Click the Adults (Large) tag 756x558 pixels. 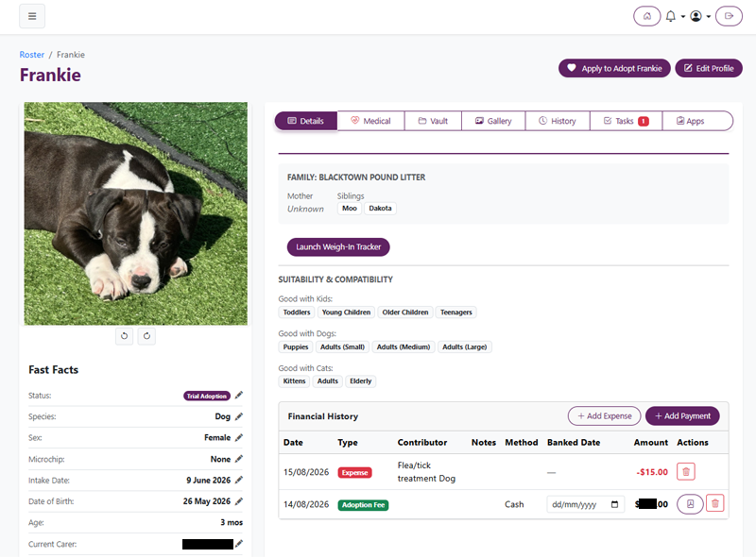pyautogui.click(x=464, y=347)
